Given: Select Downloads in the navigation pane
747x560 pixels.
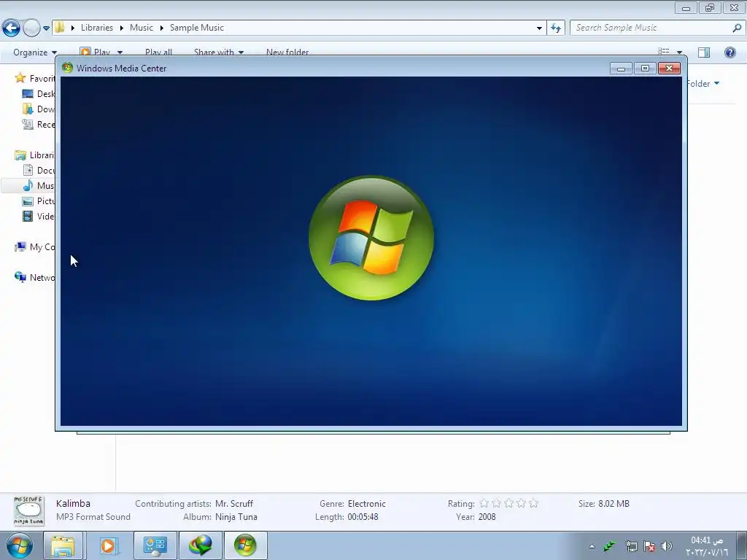Looking at the screenshot, I should click(x=39, y=109).
